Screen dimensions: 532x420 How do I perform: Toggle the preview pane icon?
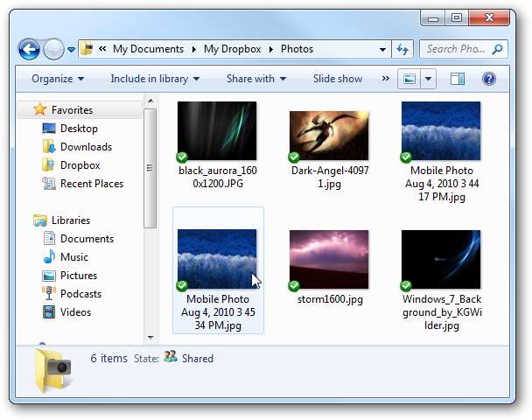(458, 79)
